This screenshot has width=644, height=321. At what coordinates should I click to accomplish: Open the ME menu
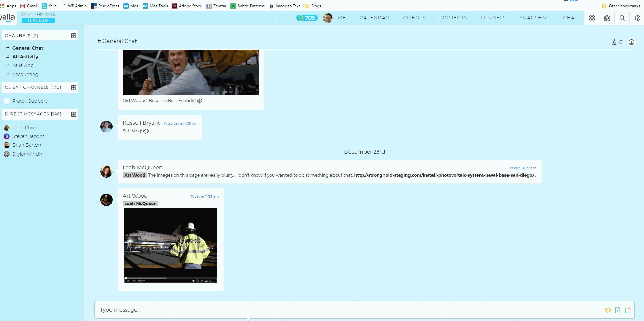click(342, 18)
